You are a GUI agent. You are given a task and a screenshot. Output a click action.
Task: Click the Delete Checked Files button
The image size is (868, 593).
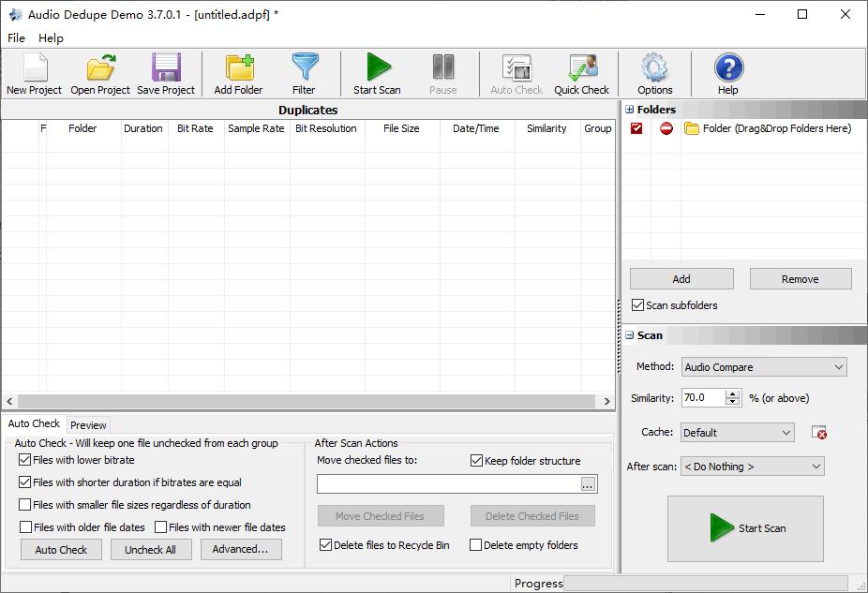pyautogui.click(x=532, y=516)
